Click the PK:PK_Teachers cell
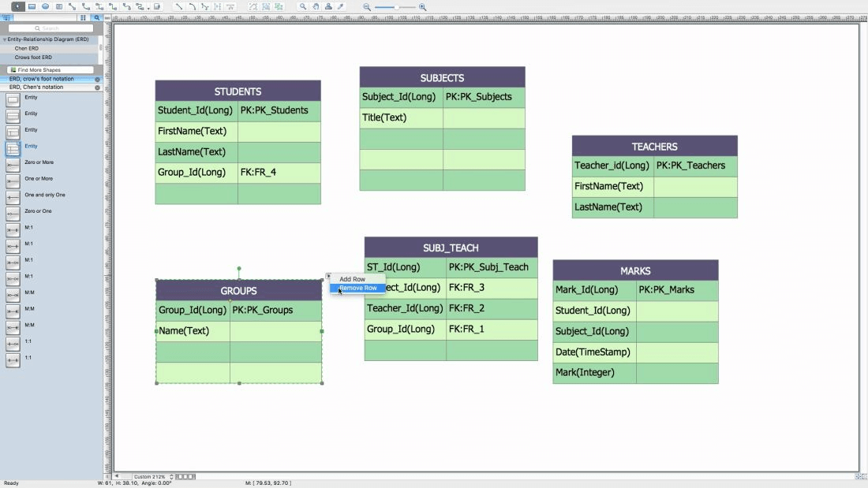The image size is (868, 488). coord(696,166)
